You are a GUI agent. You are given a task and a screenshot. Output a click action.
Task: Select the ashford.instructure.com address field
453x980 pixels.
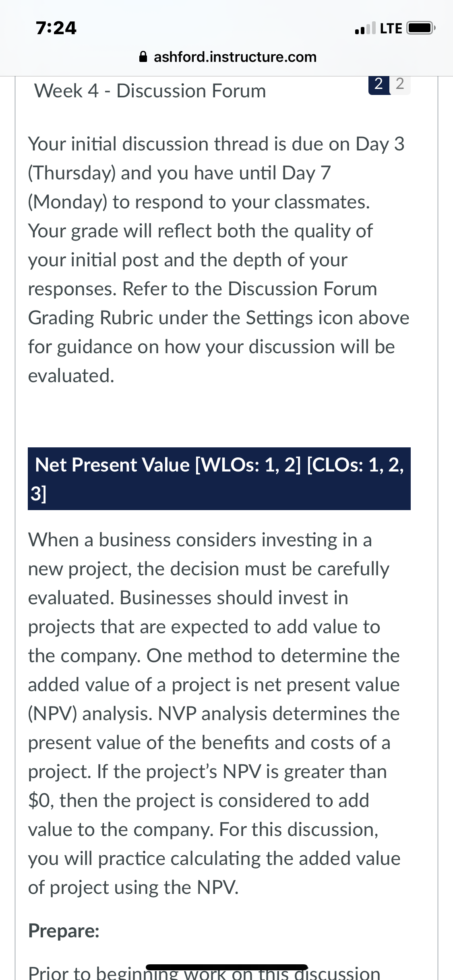click(x=228, y=57)
